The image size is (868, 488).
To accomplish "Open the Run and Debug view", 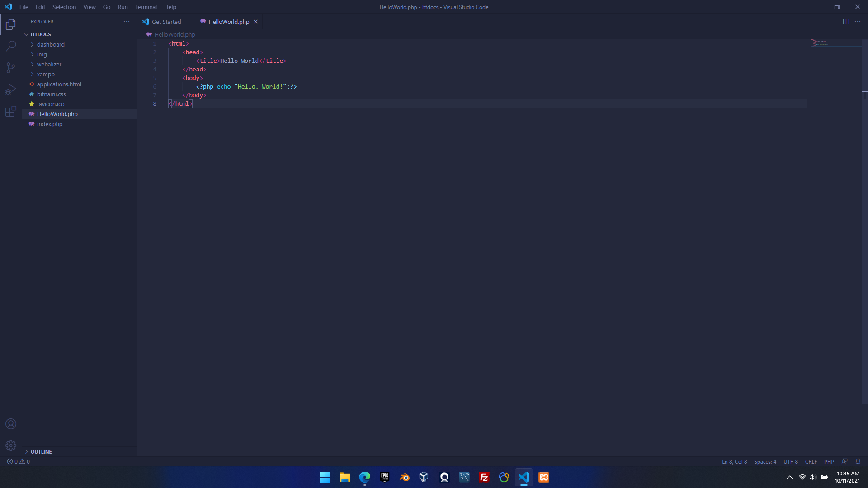I will (x=11, y=89).
